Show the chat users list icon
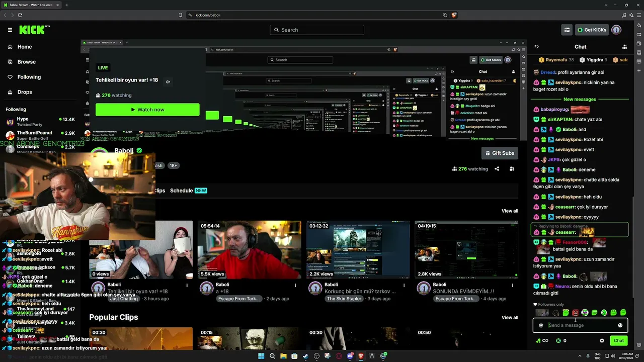Viewport: 644px width, 362px height. [x=624, y=47]
